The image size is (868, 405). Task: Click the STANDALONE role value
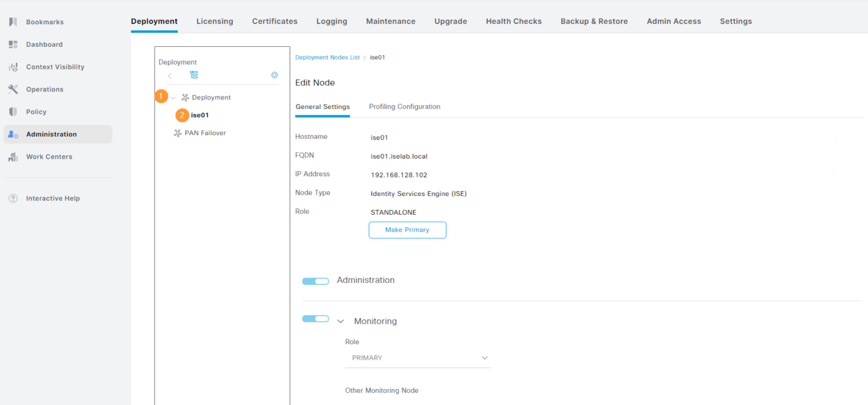click(393, 212)
